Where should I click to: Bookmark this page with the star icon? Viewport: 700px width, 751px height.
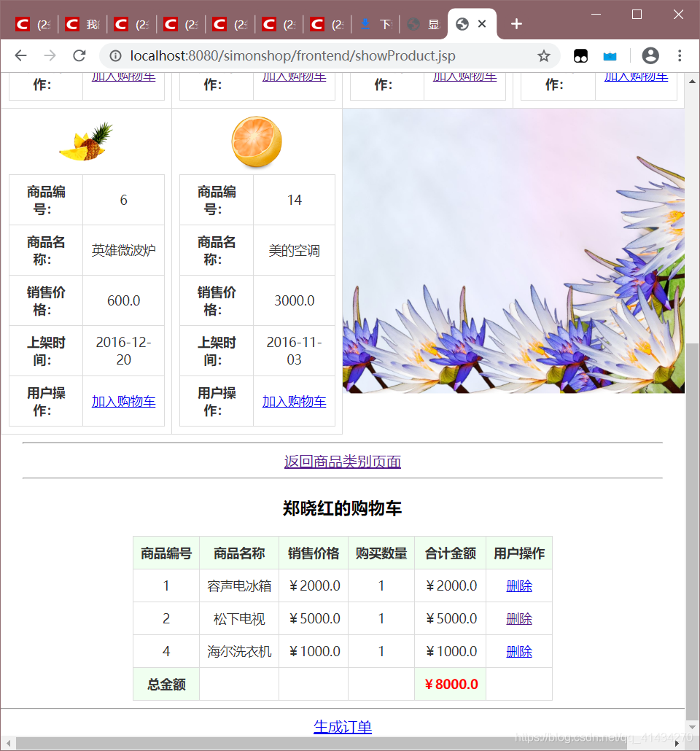[543, 56]
